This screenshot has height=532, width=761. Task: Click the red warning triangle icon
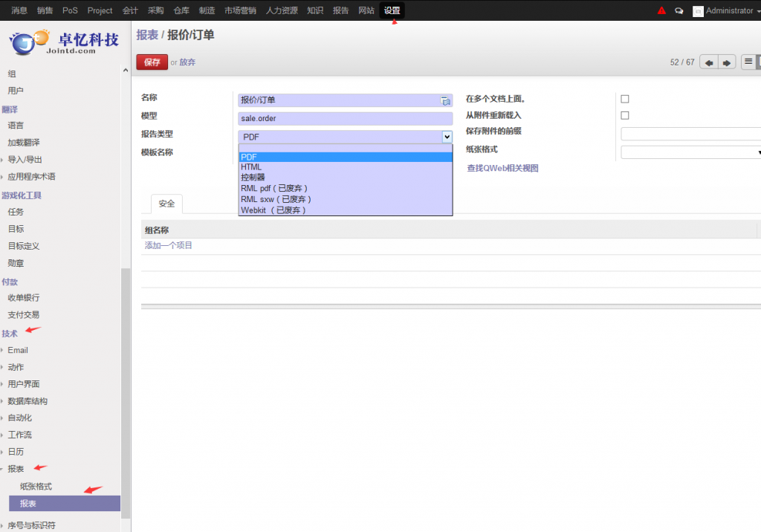[x=662, y=10]
